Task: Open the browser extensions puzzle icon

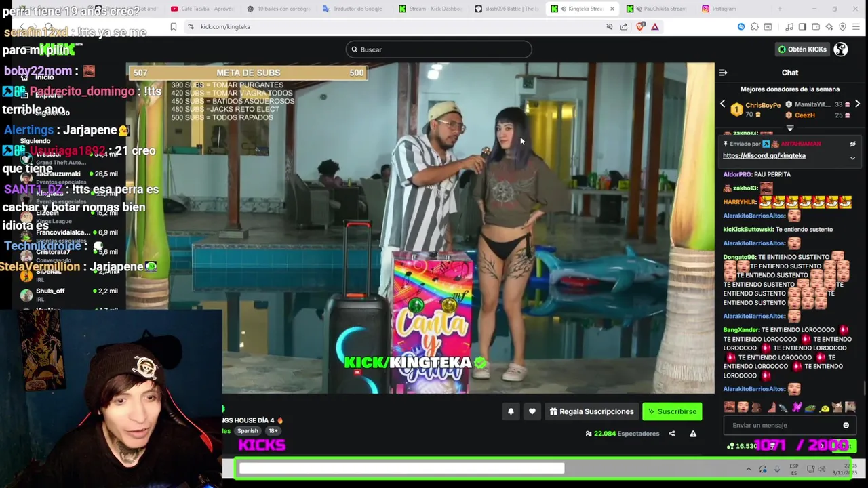Action: [754, 26]
